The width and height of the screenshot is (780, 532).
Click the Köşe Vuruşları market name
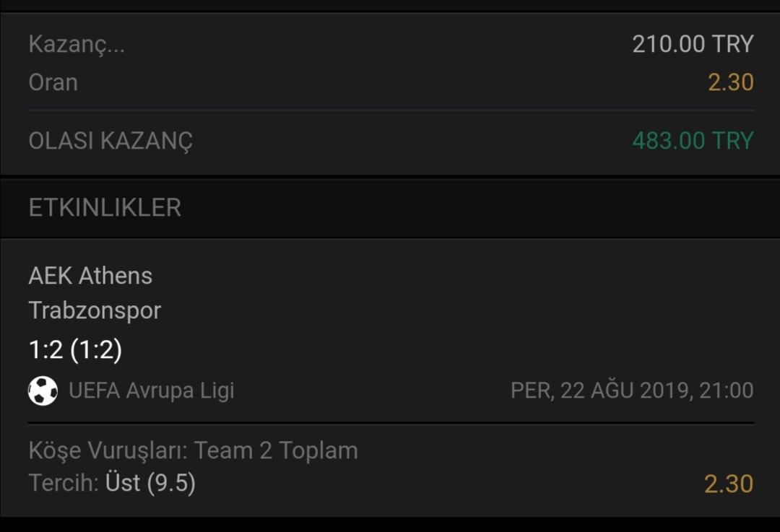click(108, 451)
